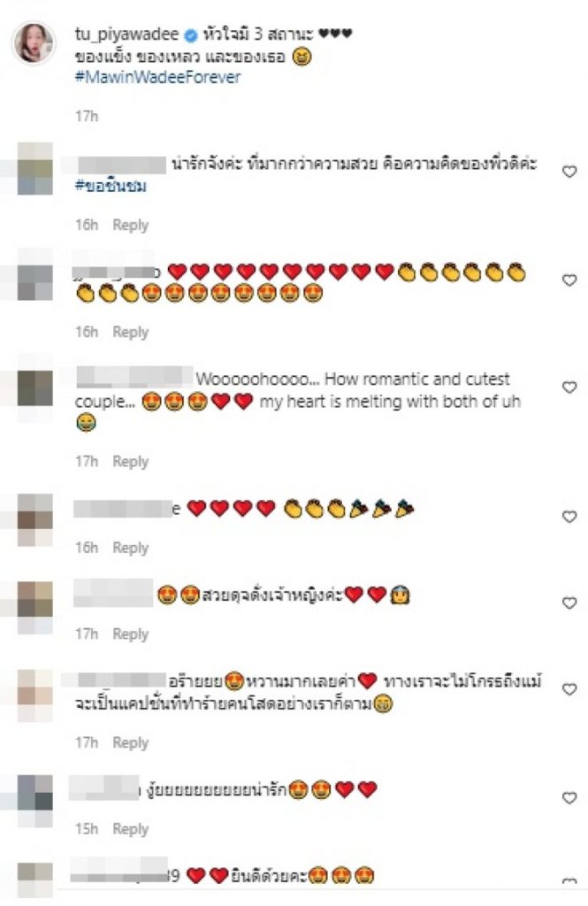
Task: Reply to the 'Woooohoooo' English comment
Action: [131, 462]
